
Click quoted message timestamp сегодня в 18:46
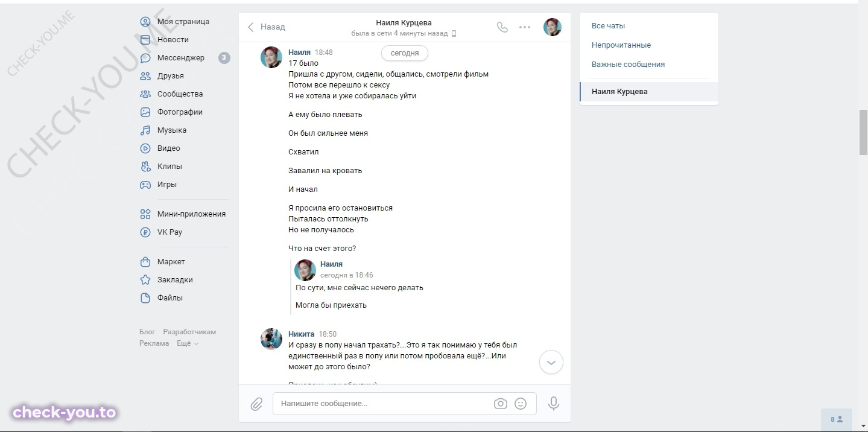(x=347, y=275)
